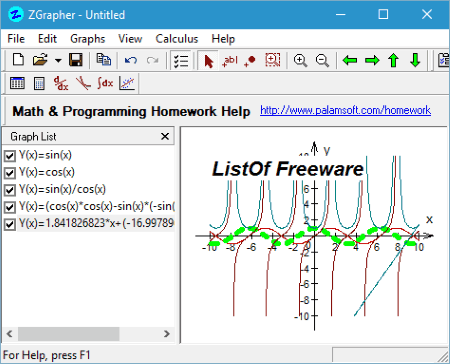Open the Help menu
The image size is (450, 364).
(x=223, y=39)
